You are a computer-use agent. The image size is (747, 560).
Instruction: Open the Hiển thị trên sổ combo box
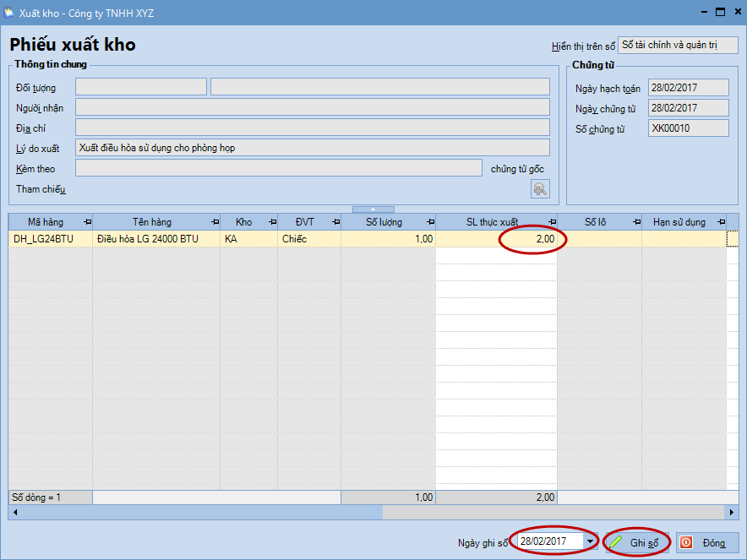[x=678, y=46]
